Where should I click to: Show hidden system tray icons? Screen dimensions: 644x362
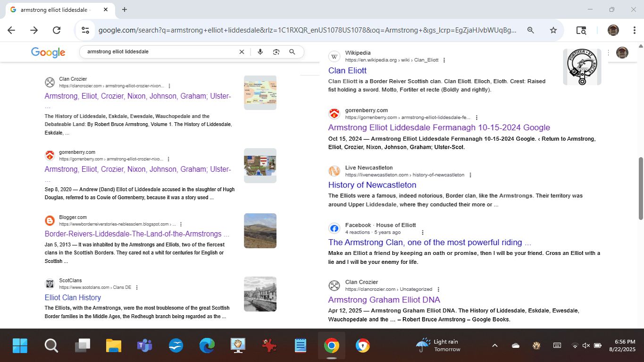point(494,345)
